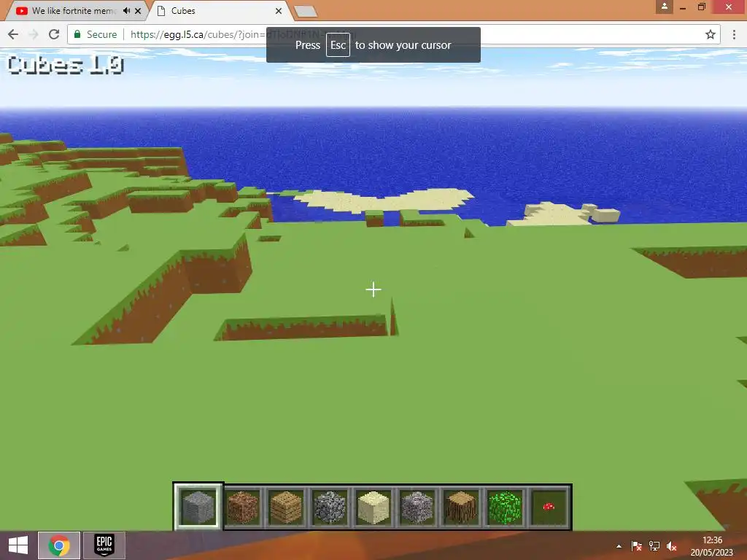The image size is (747, 560).
Task: Select the red mushroom item in hotbar
Action: coord(549,507)
